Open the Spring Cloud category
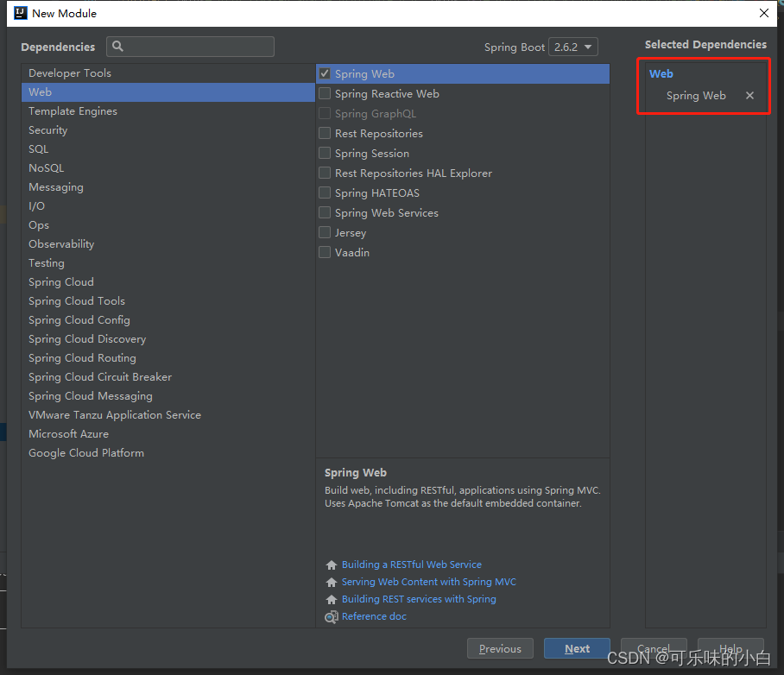This screenshot has height=675, width=784. (x=168, y=282)
